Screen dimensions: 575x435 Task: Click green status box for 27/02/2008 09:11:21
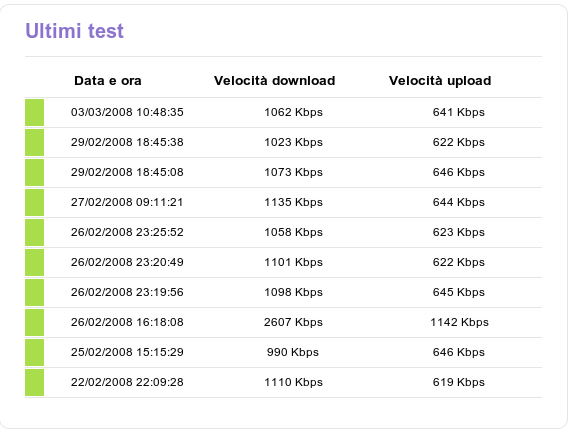34,202
